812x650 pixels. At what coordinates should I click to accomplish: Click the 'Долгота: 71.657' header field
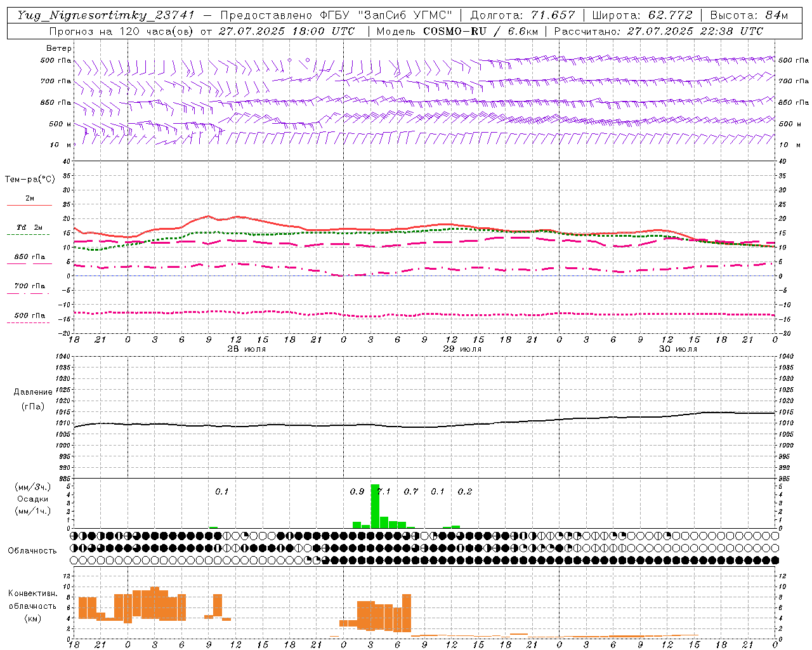tap(523, 15)
